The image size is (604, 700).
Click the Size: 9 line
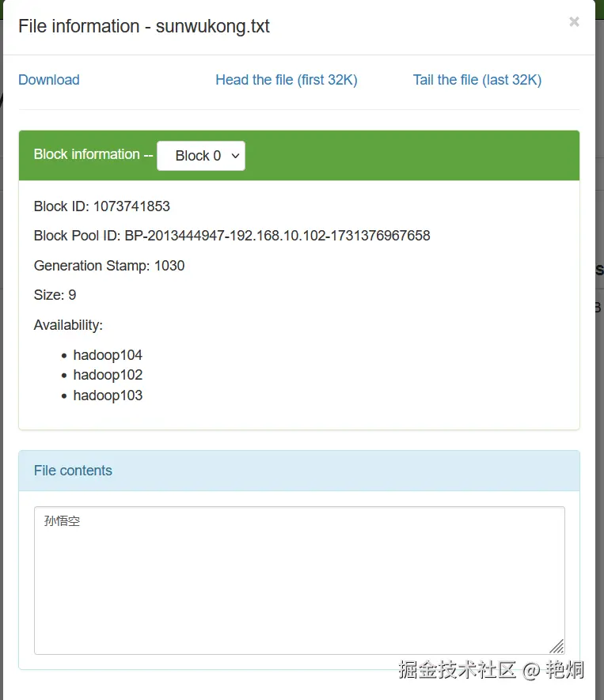click(55, 295)
